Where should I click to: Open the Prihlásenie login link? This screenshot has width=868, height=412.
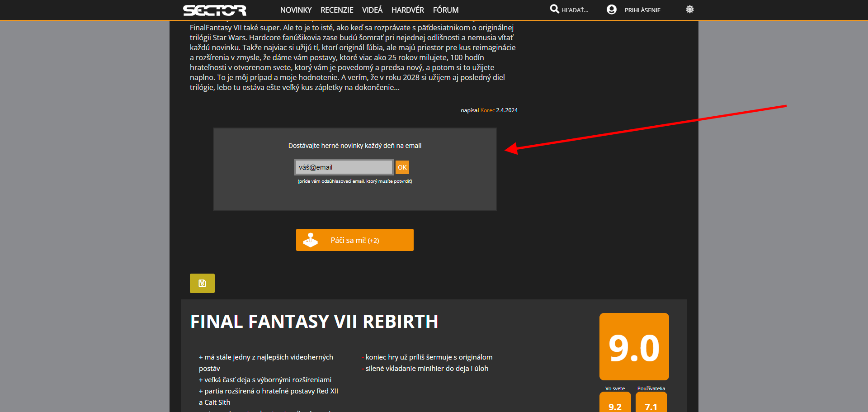(642, 10)
